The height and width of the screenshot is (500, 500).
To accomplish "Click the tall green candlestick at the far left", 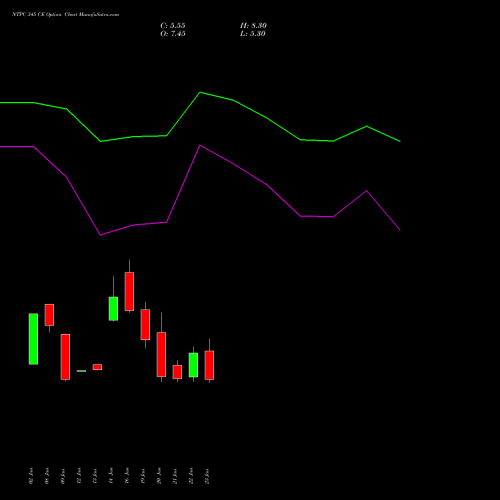I will [x=33, y=339].
